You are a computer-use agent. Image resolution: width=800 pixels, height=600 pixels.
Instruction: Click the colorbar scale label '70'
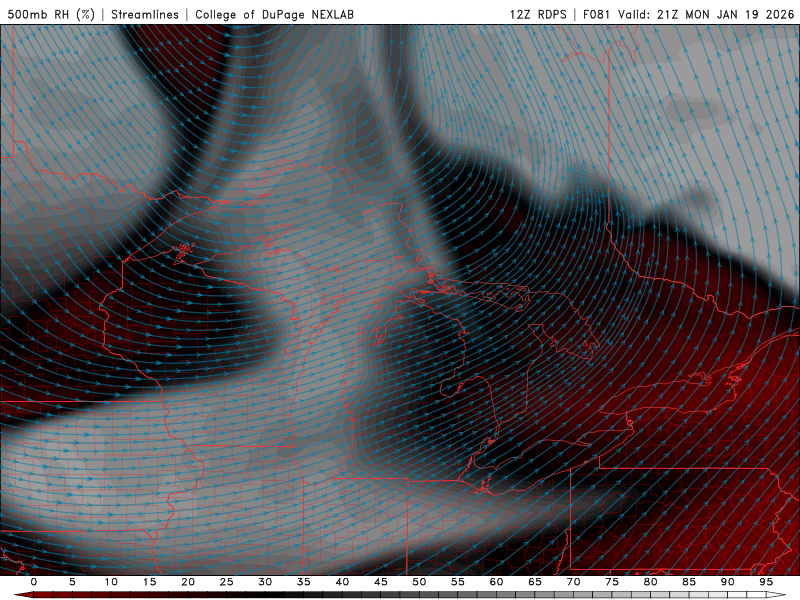point(573,582)
